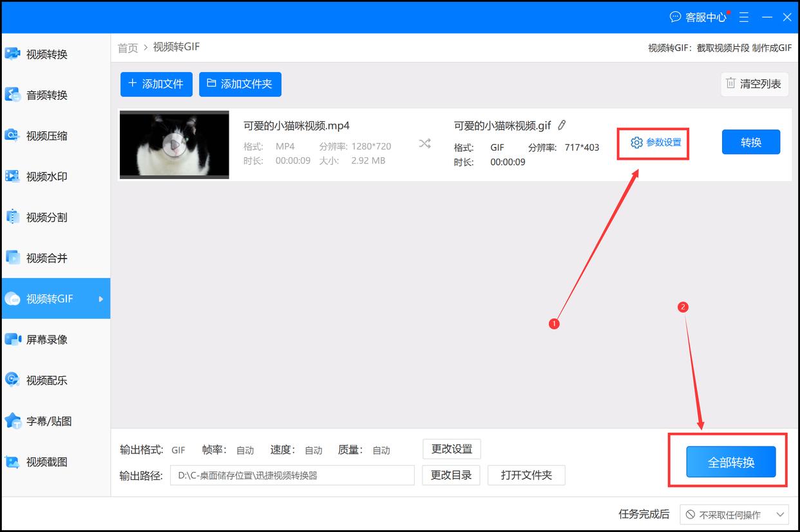The height and width of the screenshot is (532, 800).
Task: Open the 参数设置 gear settings
Action: [652, 143]
